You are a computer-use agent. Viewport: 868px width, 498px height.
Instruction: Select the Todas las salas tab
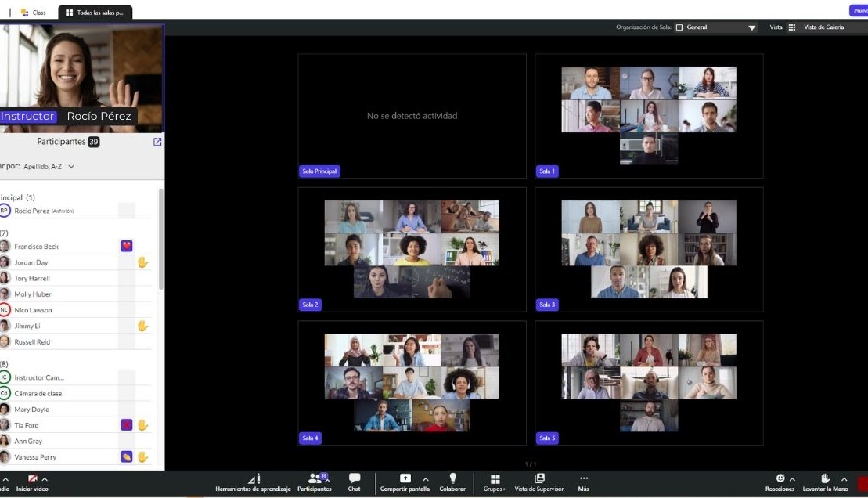(95, 13)
